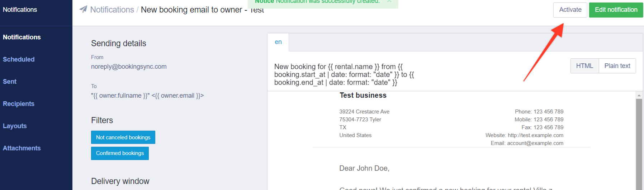The image size is (644, 190).
Task: Click the green Edit notification button
Action: coord(616,10)
